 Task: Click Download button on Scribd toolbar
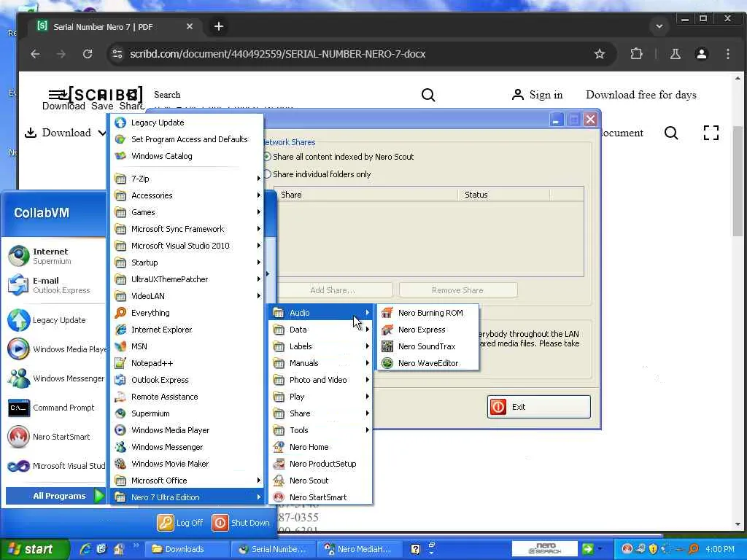point(58,133)
